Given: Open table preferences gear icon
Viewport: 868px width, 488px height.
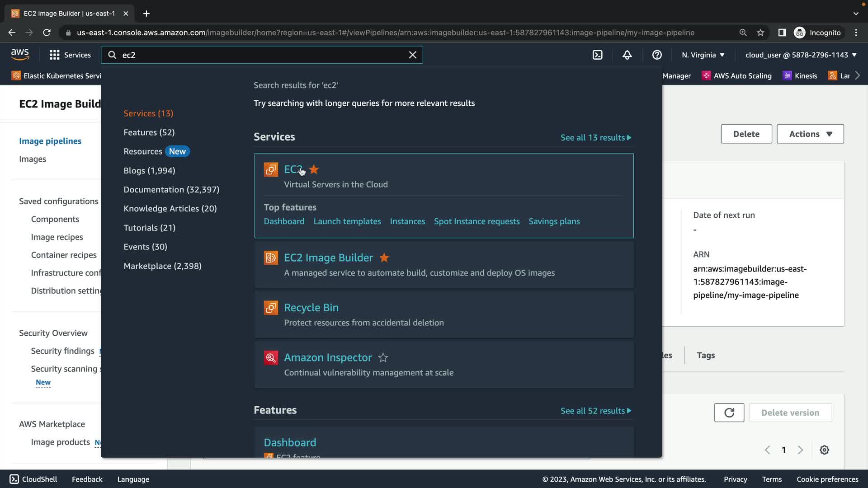Looking at the screenshot, I should pyautogui.click(x=824, y=450).
